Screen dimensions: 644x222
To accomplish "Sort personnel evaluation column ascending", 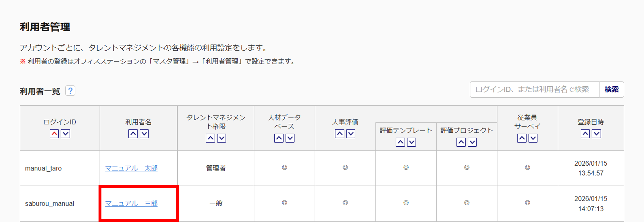I will pos(339,134).
